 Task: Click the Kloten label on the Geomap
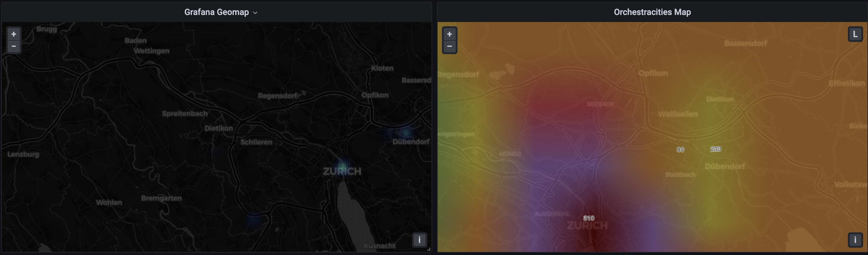click(x=382, y=68)
